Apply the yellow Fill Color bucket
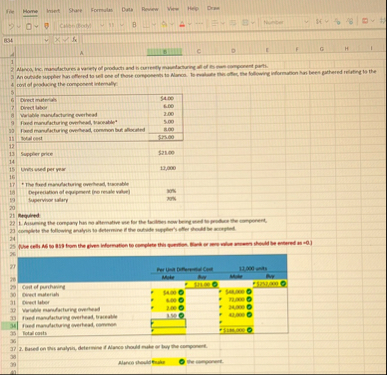This screenshot has height=375, width=387. coord(165,25)
